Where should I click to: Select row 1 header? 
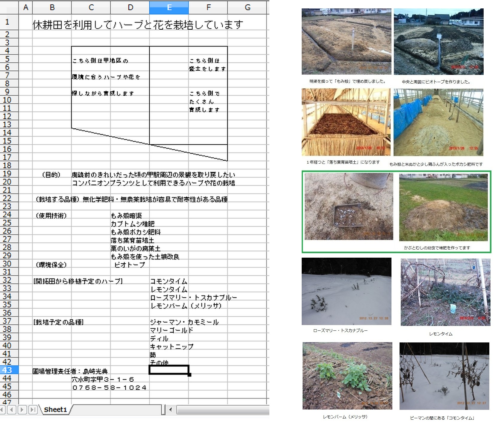coord(7,22)
